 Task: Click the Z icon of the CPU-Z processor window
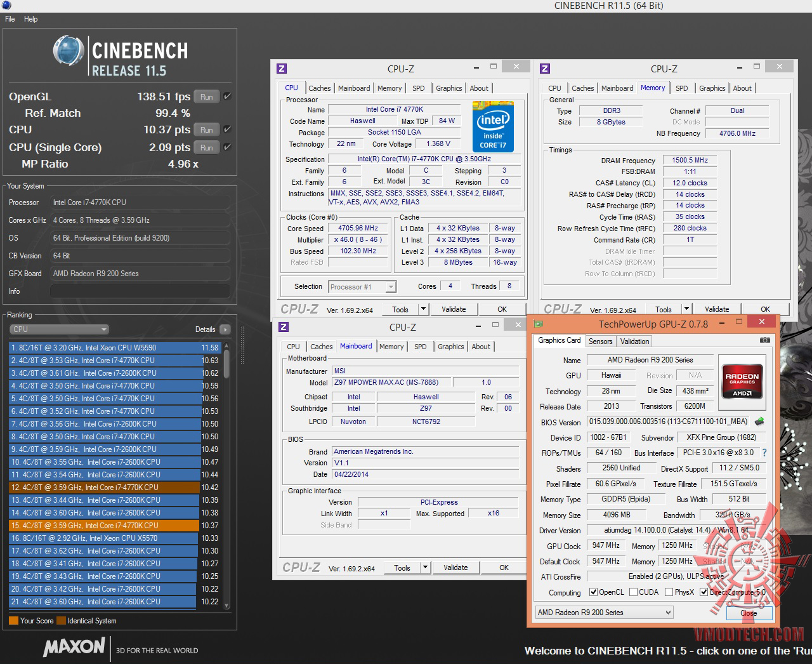(282, 69)
